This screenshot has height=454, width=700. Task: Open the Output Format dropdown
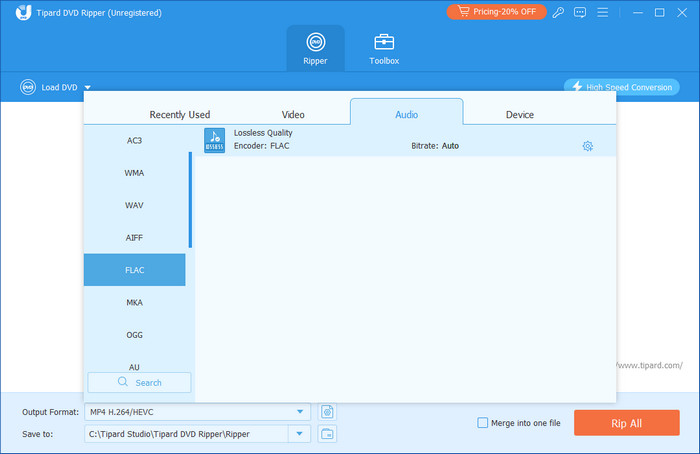coord(197,412)
